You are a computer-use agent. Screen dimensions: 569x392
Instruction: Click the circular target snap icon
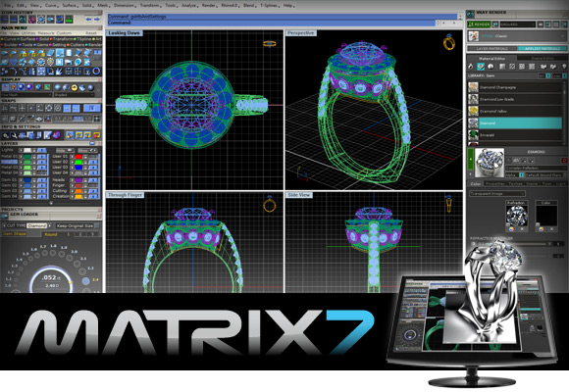tap(58, 108)
